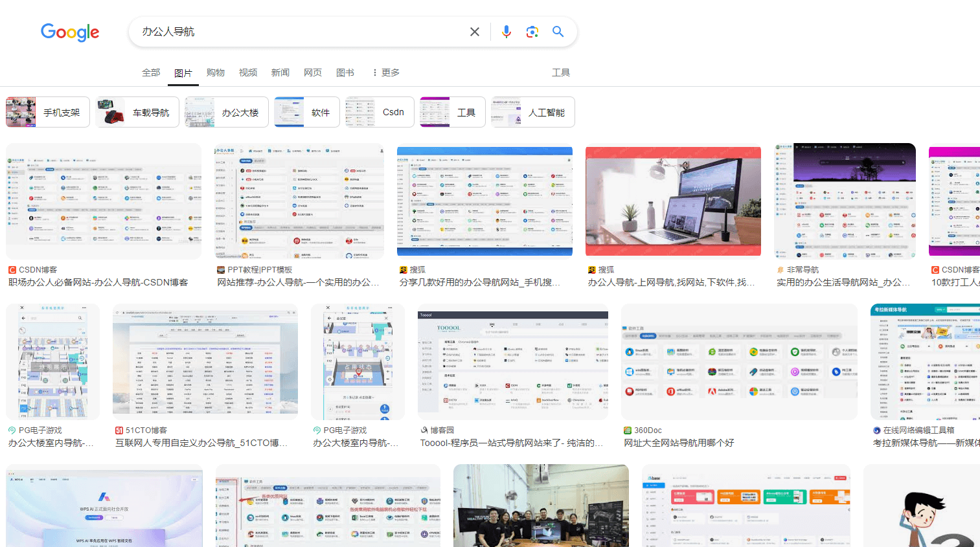Toggle the 人工智能 filter chip
980x547 pixels.
[532, 111]
